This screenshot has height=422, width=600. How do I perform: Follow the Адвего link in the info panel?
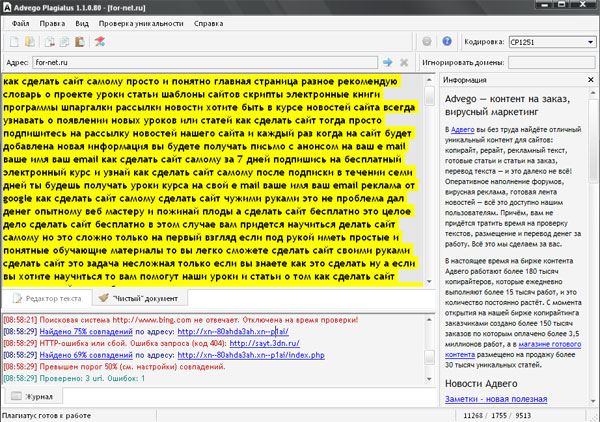click(x=463, y=130)
